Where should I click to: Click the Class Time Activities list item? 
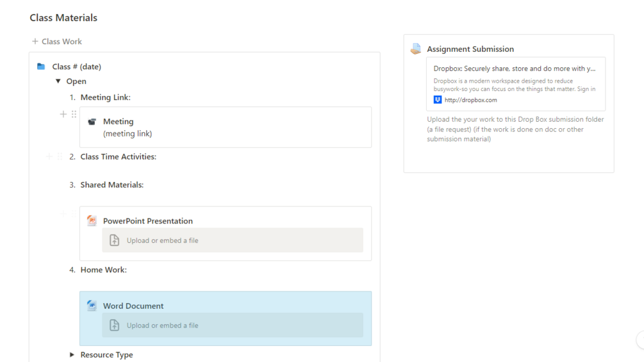pyautogui.click(x=118, y=156)
